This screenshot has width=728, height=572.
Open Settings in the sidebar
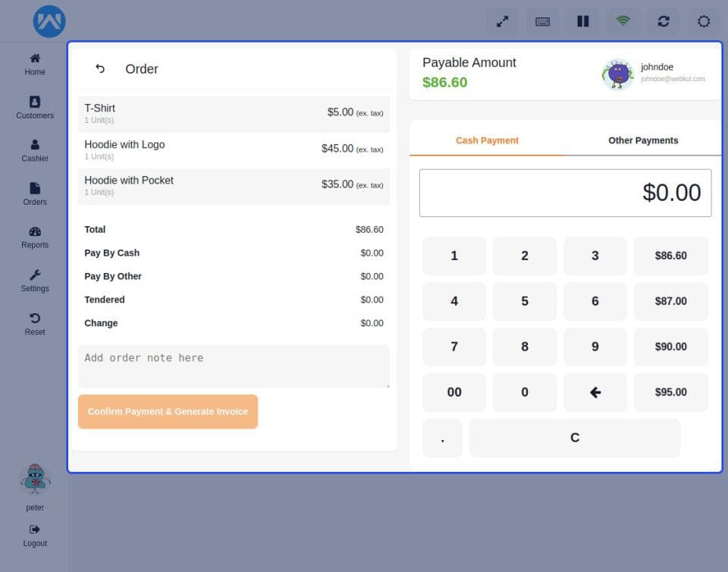(x=35, y=281)
